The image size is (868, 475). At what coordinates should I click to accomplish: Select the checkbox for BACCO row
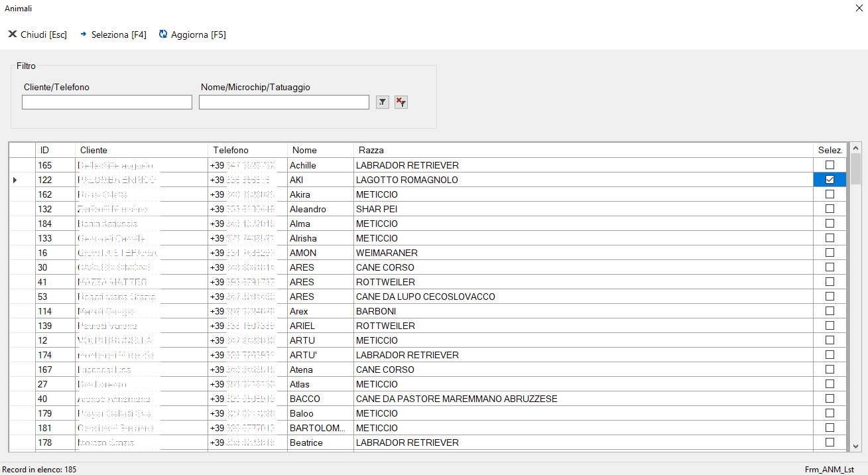point(829,399)
